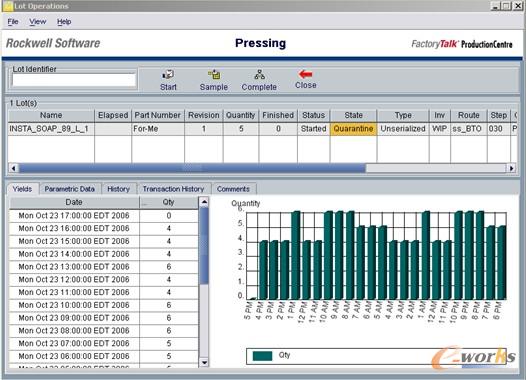Image resolution: width=526 pixels, height=380 pixels.
Task: Click the 030 step cell
Action: 499,129
